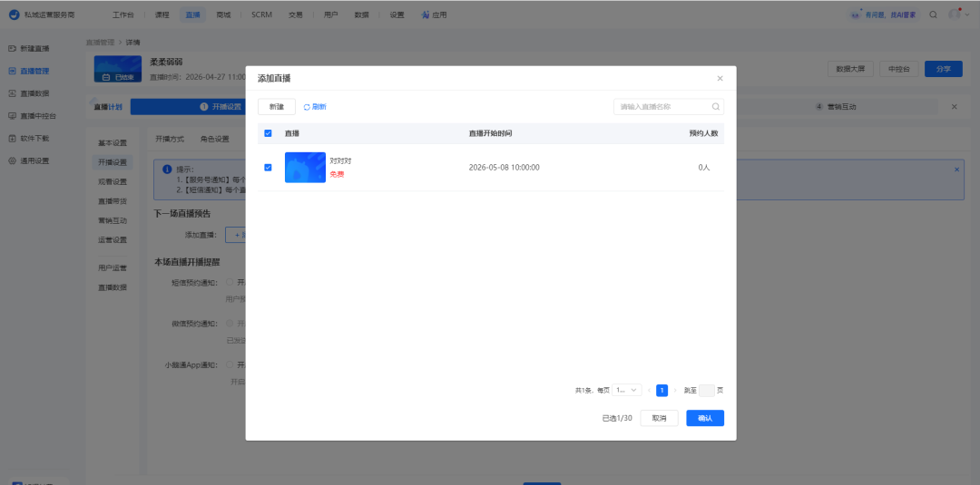The width and height of the screenshot is (980, 485).
Task: Click the 已选1/30 selection count
Action: [x=617, y=418]
